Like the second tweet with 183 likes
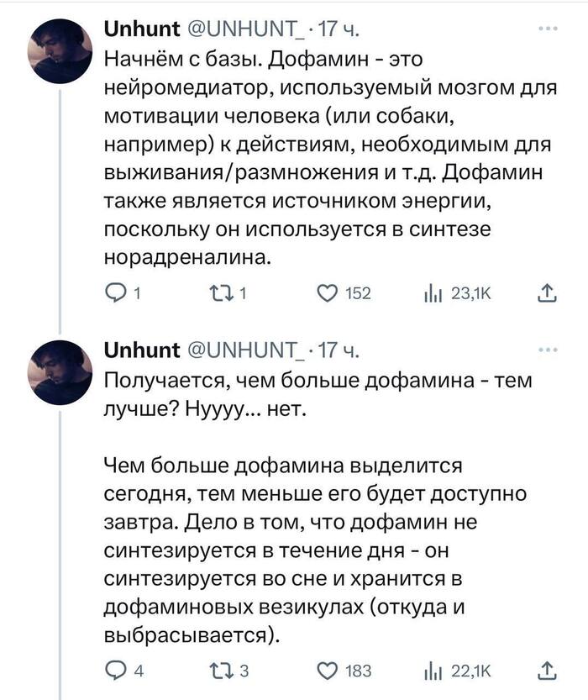This screenshot has height=700, width=588. 328,670
